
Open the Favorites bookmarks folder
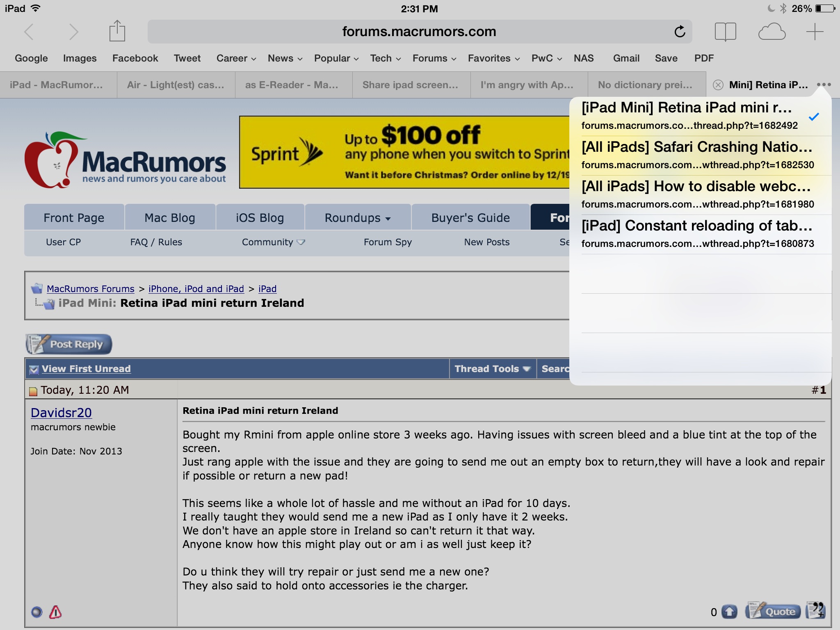494,58
